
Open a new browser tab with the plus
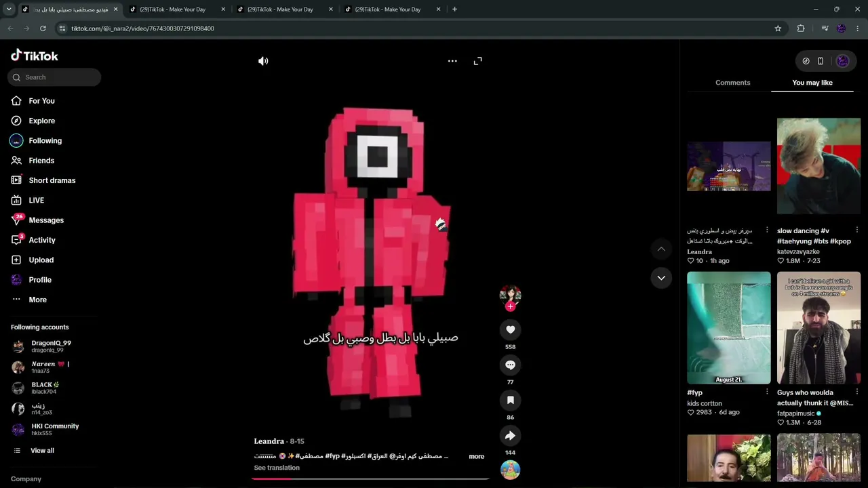coord(454,9)
